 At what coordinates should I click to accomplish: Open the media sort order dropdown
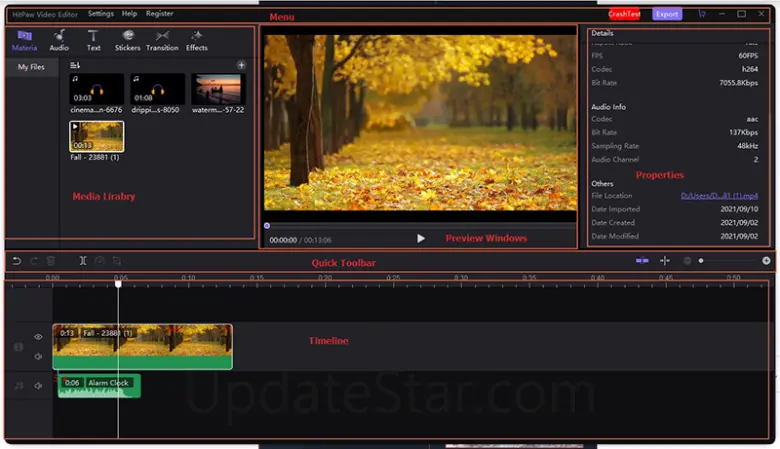coord(75,65)
